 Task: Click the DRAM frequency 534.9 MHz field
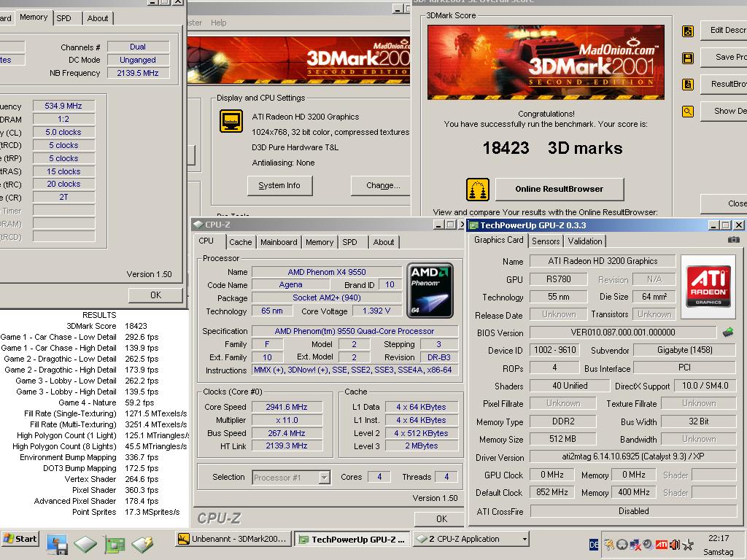(63, 106)
